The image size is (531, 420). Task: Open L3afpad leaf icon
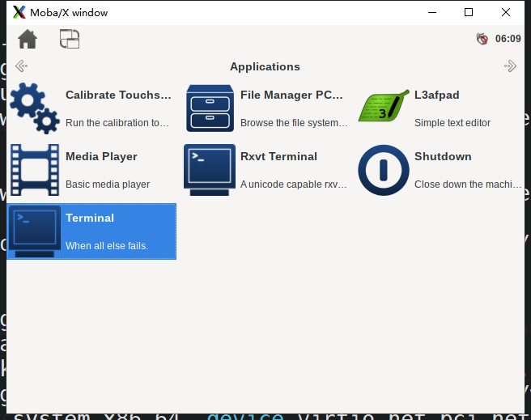point(384,106)
